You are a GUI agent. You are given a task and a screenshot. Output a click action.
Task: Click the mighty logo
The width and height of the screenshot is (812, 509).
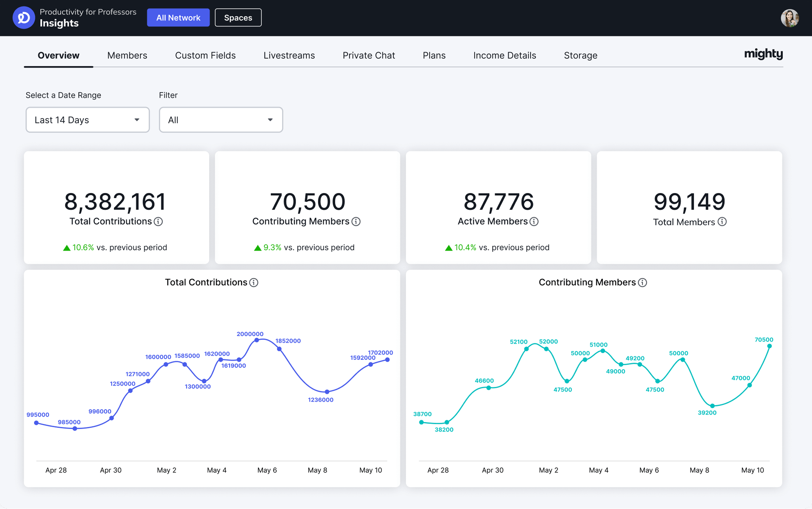click(x=763, y=54)
